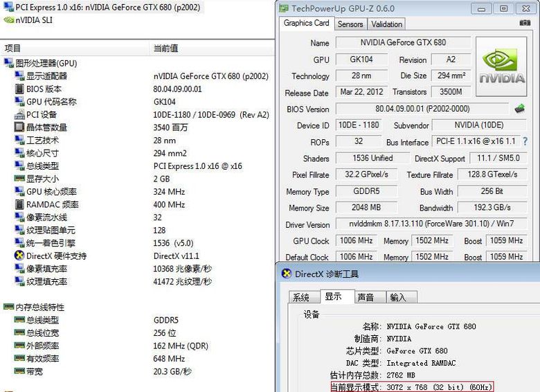Switch to the 声音 tab
The image size is (540, 392).
coord(366,297)
